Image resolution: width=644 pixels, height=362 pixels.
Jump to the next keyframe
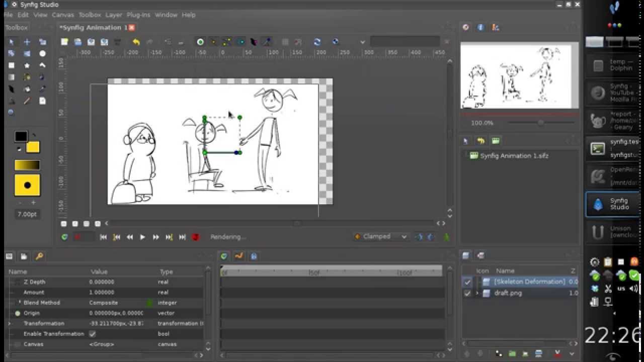[169, 237]
